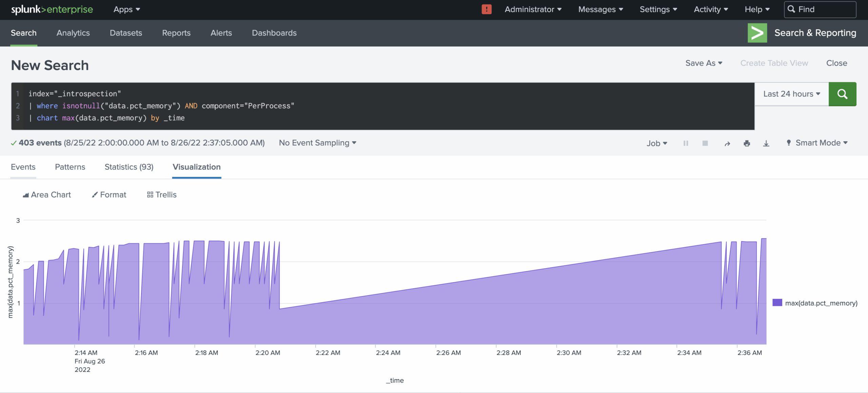Open the alert notification icon
Screen dimensions: 868x393
pos(486,9)
